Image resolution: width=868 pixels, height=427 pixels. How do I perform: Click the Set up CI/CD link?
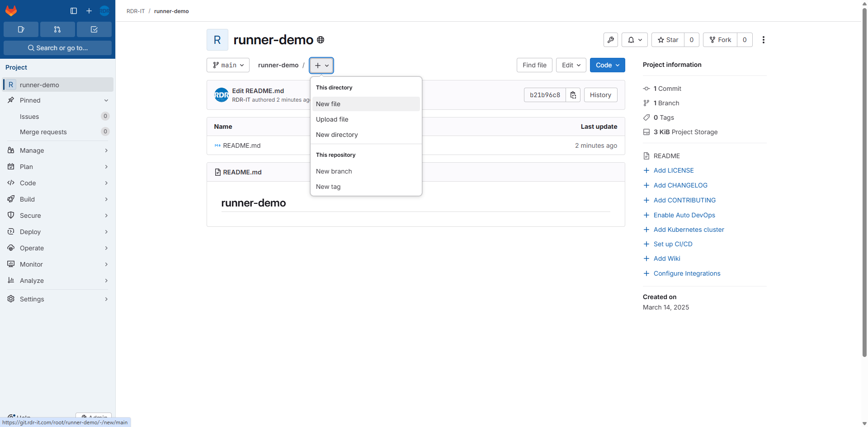pos(673,244)
